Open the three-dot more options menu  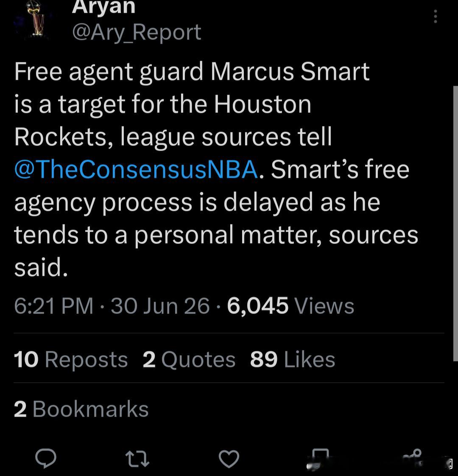point(436,17)
